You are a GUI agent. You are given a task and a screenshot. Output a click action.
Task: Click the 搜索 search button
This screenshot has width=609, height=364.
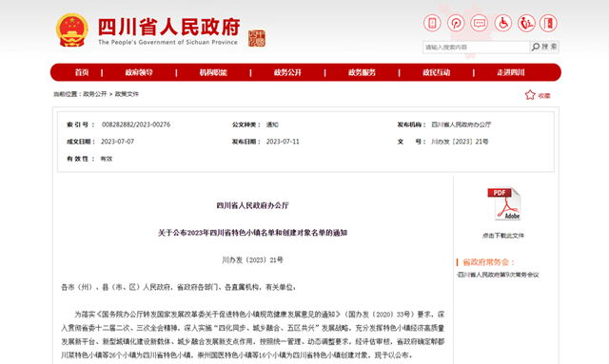544,47
